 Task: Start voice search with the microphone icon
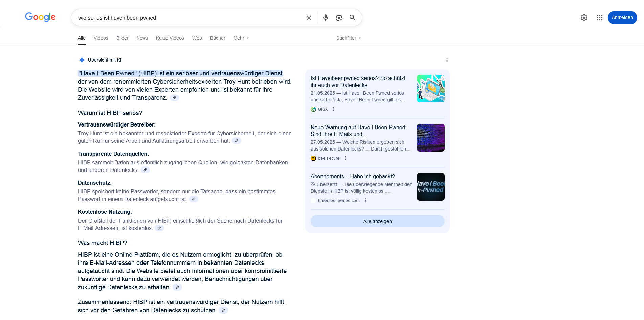[325, 18]
